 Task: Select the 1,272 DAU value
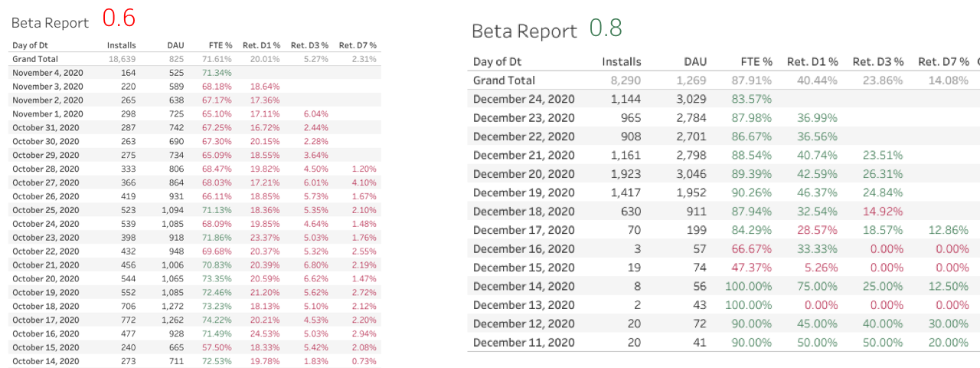(173, 307)
